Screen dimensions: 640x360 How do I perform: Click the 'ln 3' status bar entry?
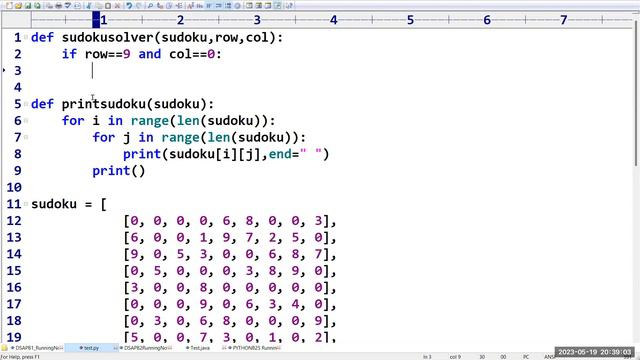(x=427, y=357)
